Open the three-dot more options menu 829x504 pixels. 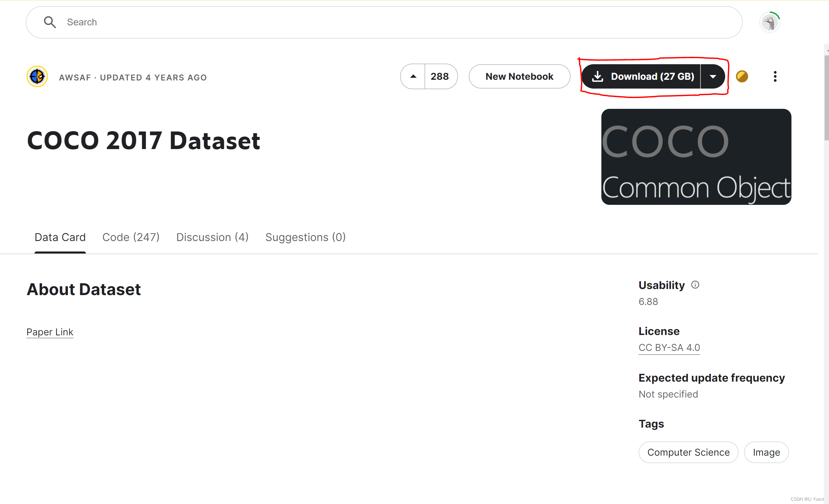pyautogui.click(x=775, y=76)
